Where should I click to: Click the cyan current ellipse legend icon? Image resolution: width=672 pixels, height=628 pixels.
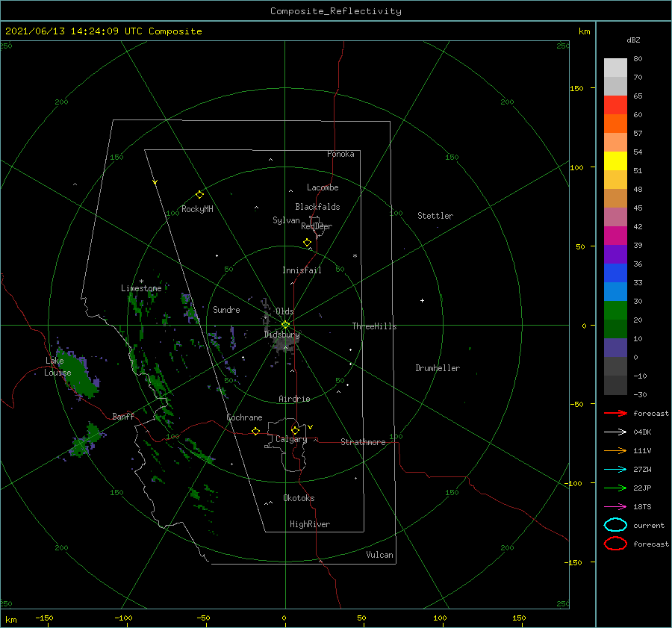(x=615, y=525)
